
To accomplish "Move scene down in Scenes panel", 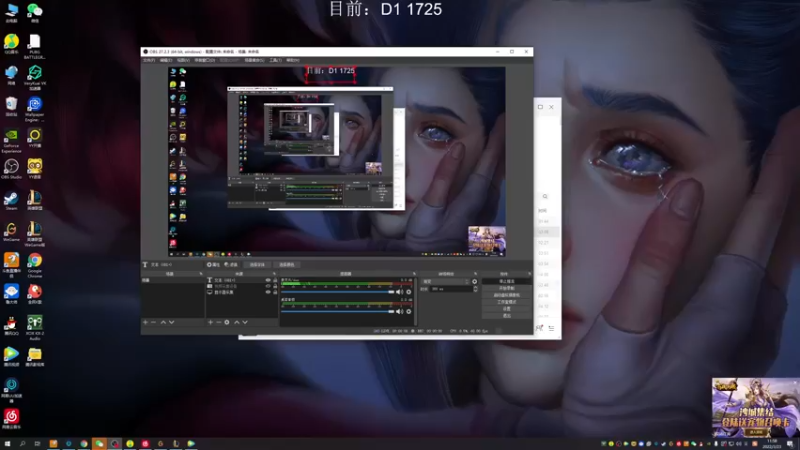I will click(171, 322).
